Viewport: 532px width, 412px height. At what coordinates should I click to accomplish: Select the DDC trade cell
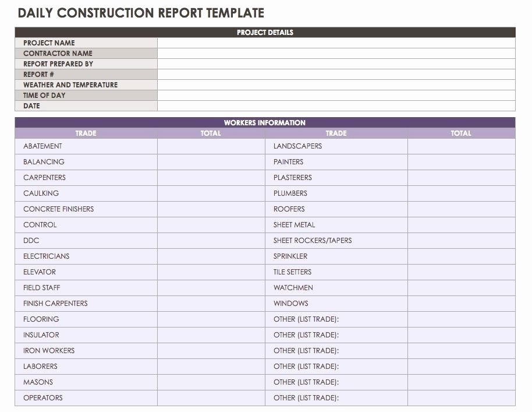[x=86, y=241]
